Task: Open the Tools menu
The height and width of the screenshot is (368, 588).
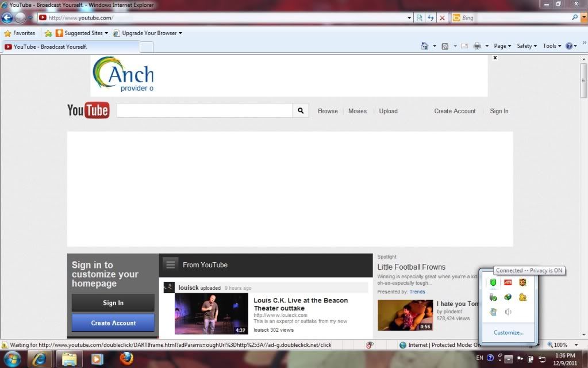Action: click(x=552, y=46)
